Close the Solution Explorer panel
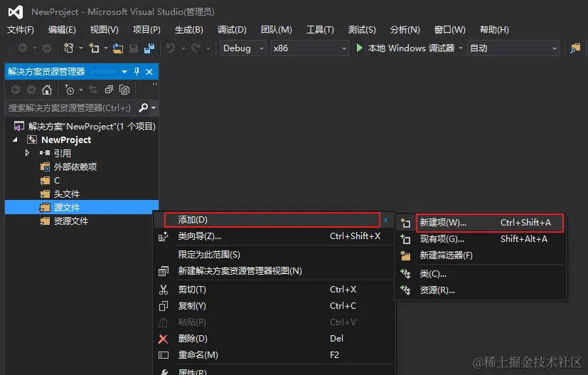Image resolution: width=588 pixels, height=375 pixels. coord(149,72)
